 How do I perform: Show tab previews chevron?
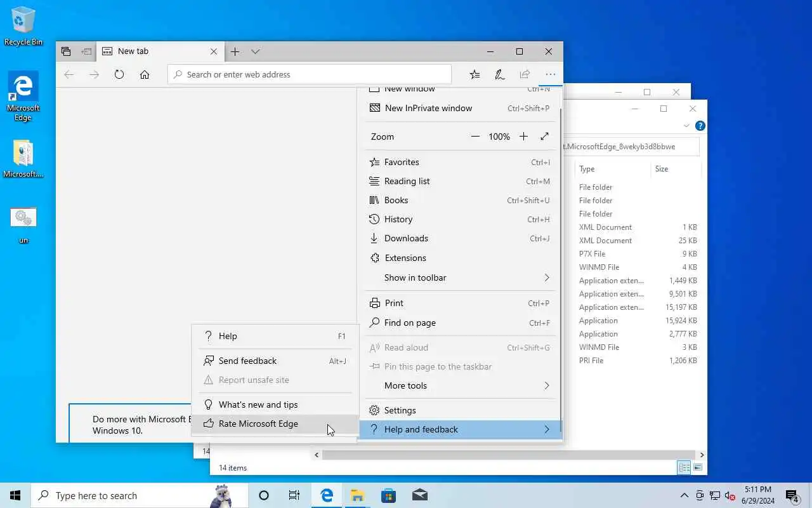pos(255,51)
